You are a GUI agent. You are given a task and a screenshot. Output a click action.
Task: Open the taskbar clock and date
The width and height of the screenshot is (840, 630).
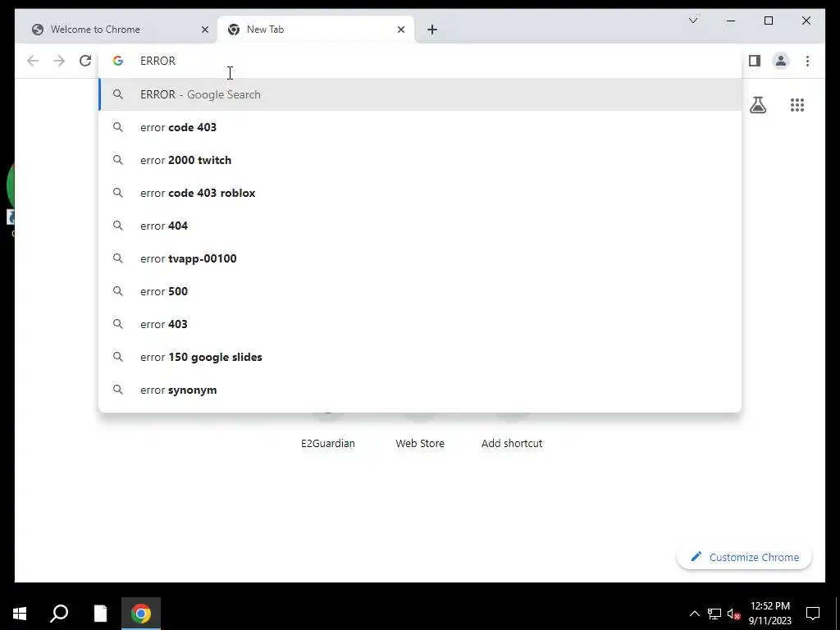tap(770, 614)
